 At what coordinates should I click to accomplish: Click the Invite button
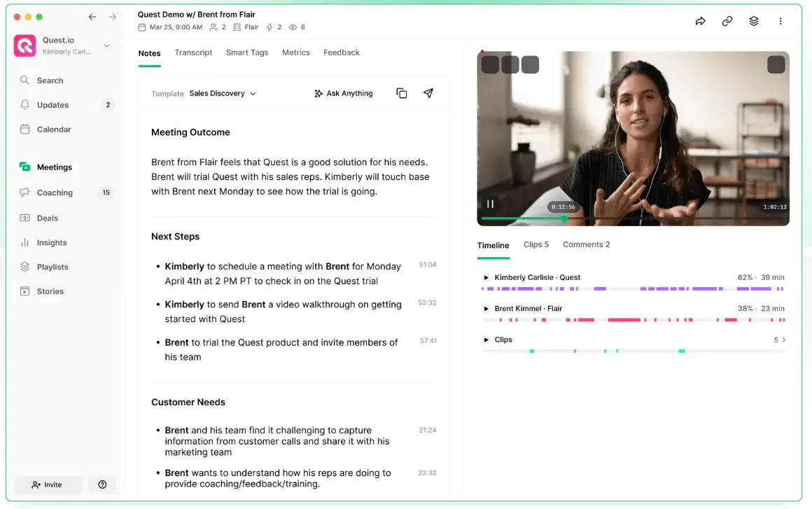(x=48, y=484)
